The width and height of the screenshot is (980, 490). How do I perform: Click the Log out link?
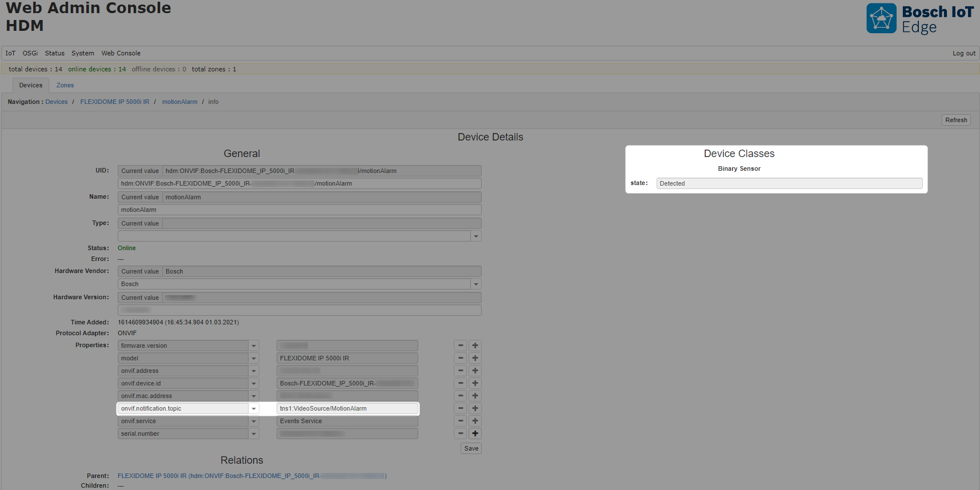(x=964, y=53)
